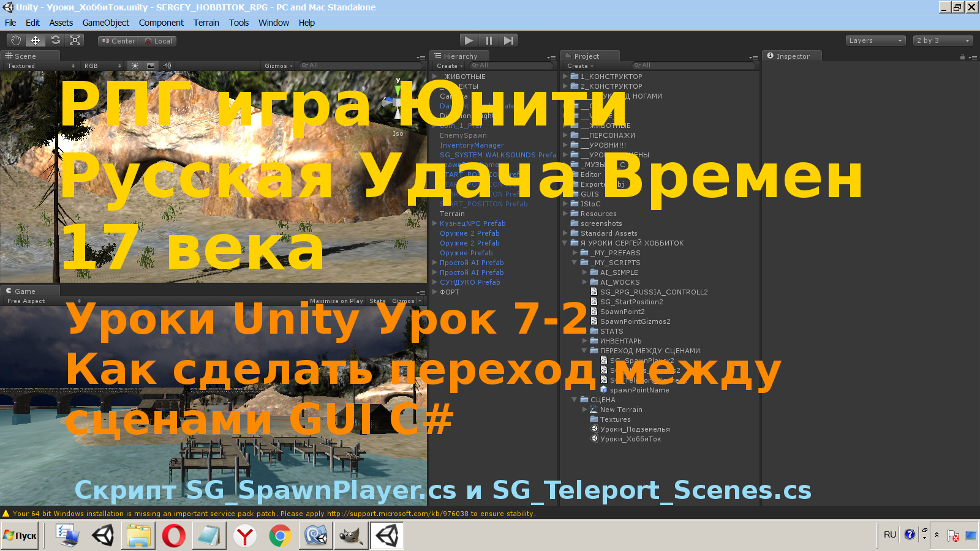Start Play mode
The image size is (980, 551).
(x=469, y=40)
